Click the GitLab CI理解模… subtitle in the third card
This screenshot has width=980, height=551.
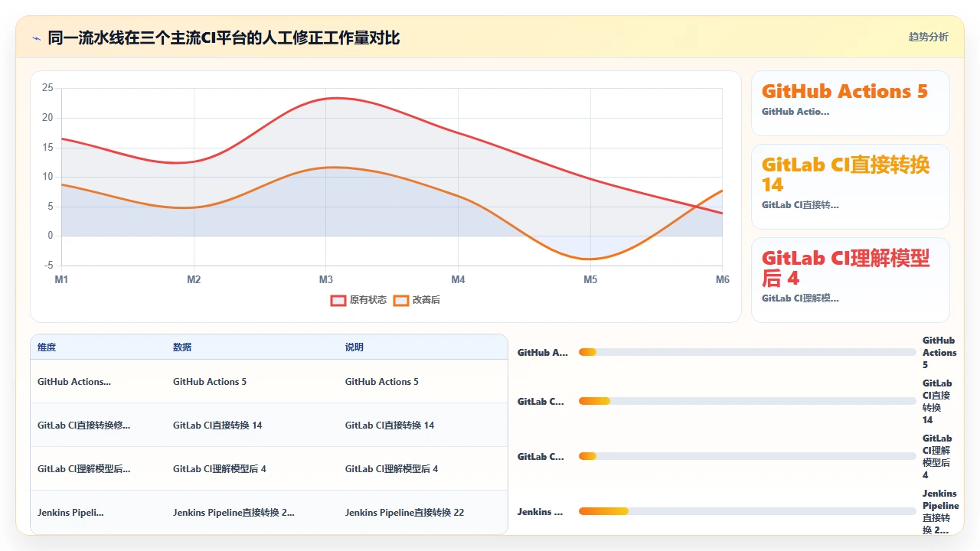pos(800,298)
